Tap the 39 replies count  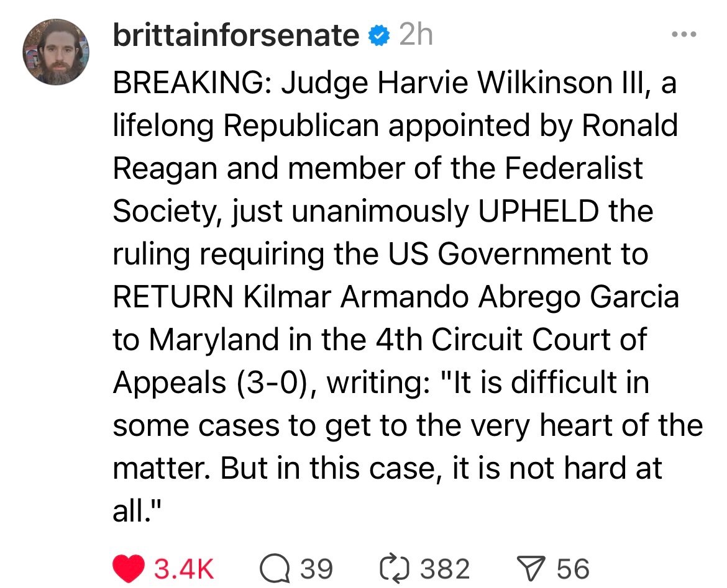click(x=317, y=569)
